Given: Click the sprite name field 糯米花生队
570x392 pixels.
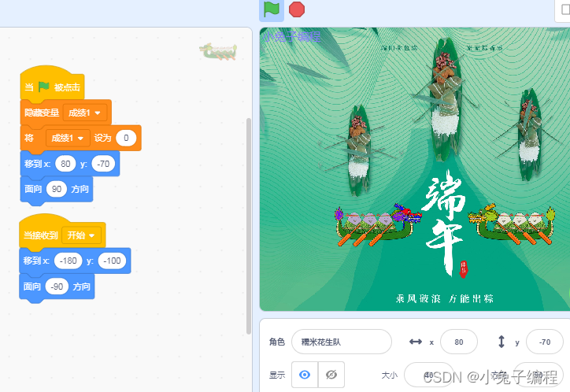Looking at the screenshot, I should tap(342, 342).
